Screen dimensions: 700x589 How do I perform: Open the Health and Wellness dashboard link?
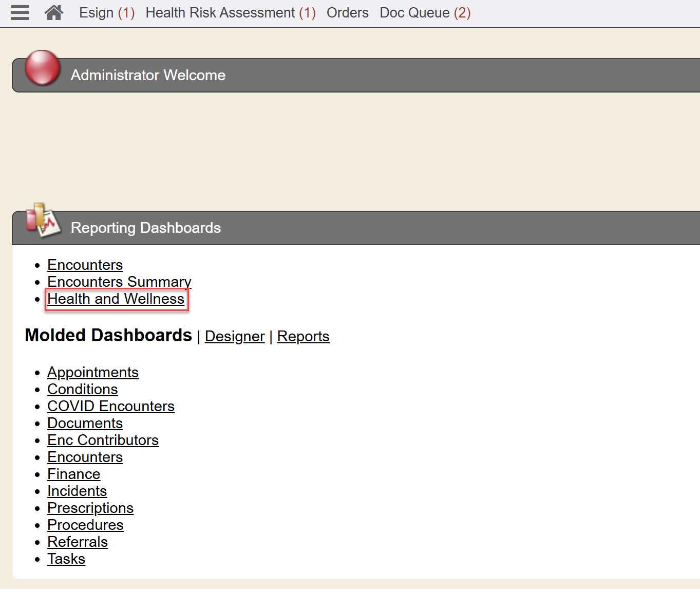pos(116,299)
